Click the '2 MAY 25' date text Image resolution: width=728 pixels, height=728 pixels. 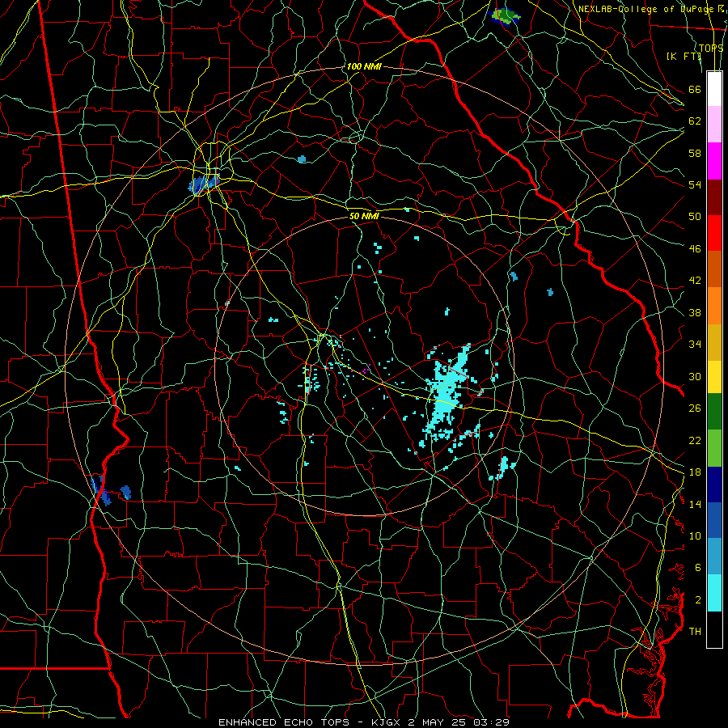438,722
